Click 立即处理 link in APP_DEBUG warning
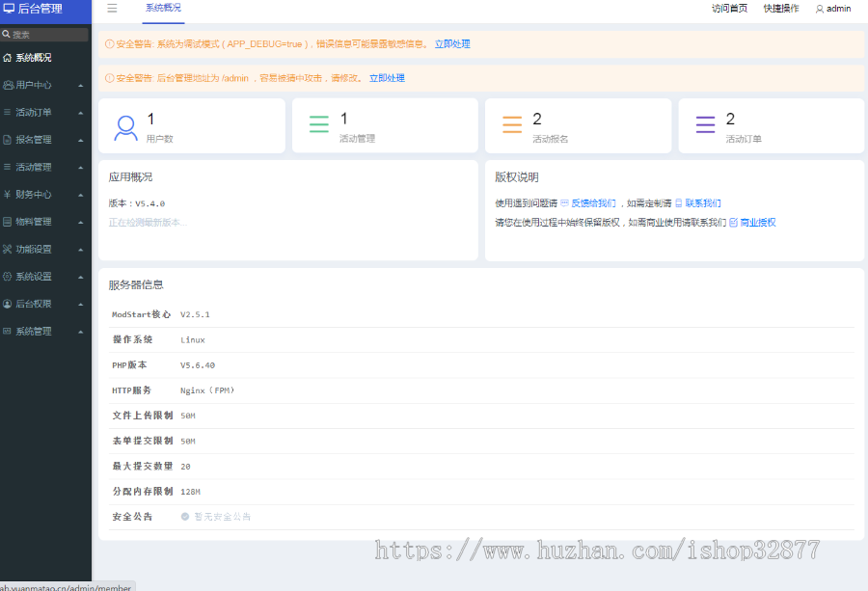Viewport: 868px width, 591px height. 452,43
